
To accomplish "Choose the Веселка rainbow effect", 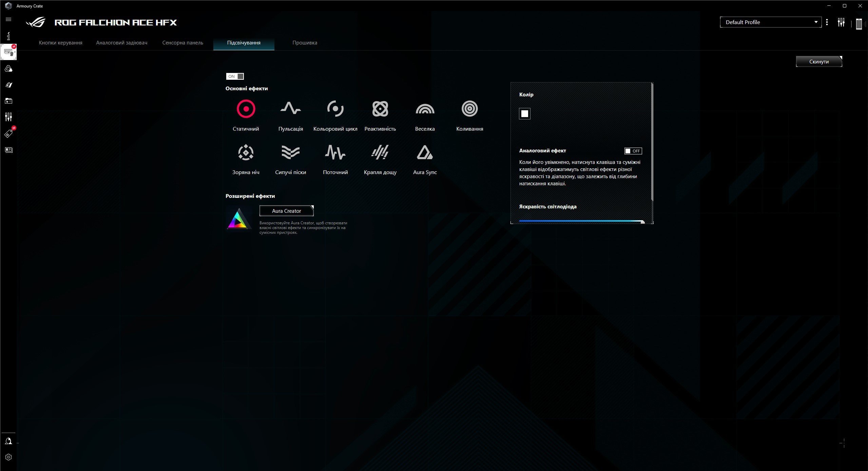I will [425, 109].
